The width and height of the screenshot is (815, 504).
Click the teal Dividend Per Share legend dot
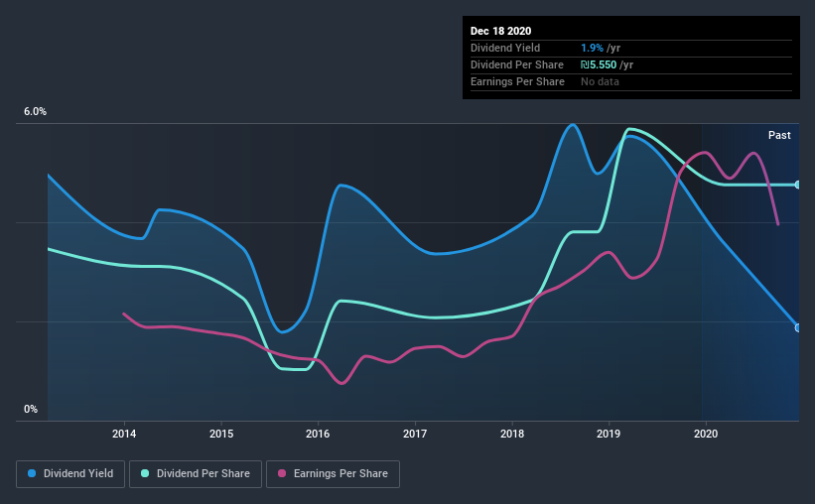[x=145, y=473]
